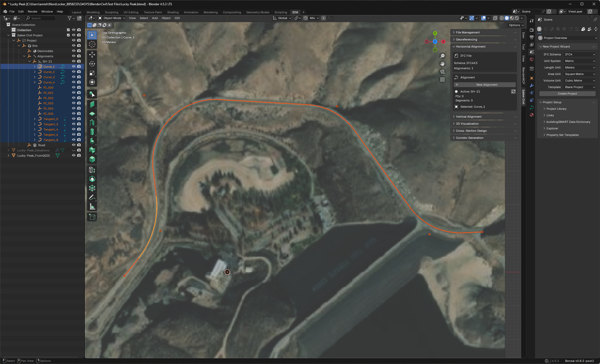Activate the Measure tool

click(x=92, y=207)
